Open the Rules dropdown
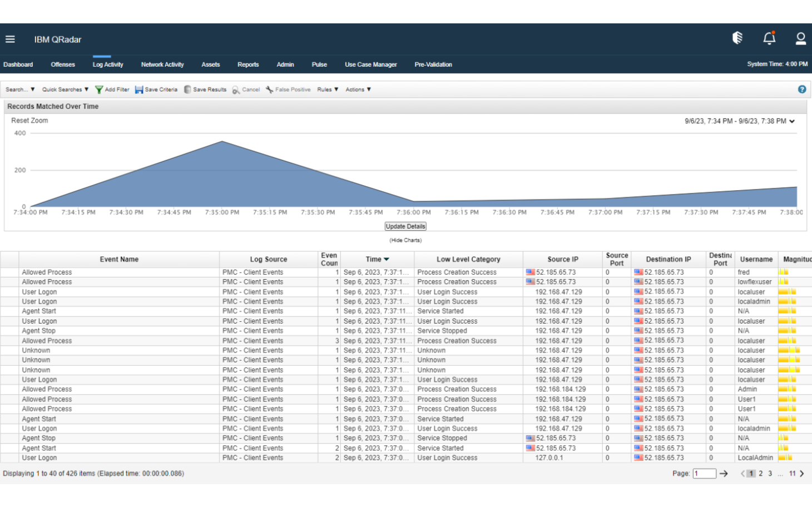Screen dimensions: 812x507 coord(327,90)
